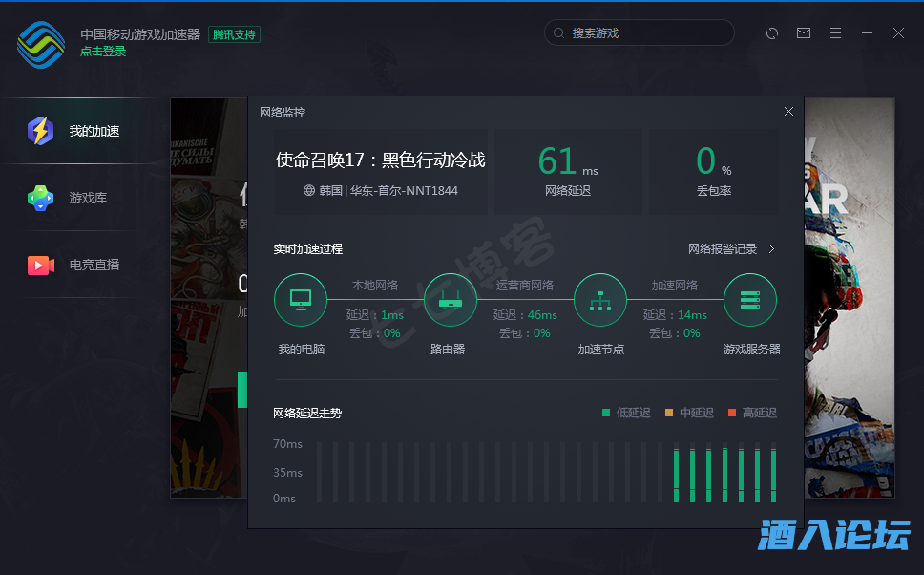
Task: Click the colorful 游戏库 cube icon
Action: tap(41, 198)
